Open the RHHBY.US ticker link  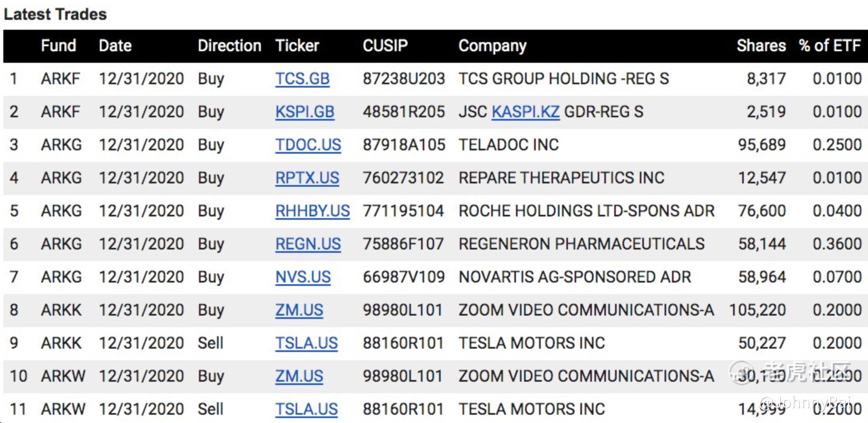pos(312,211)
